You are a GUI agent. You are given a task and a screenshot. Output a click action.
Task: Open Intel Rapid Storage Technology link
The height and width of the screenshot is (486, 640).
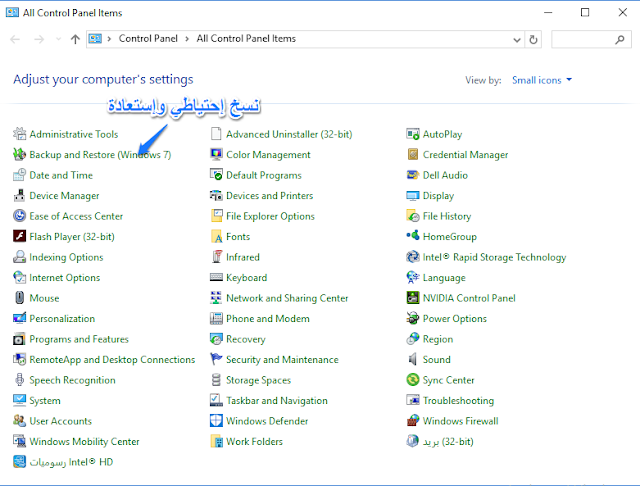coord(494,257)
